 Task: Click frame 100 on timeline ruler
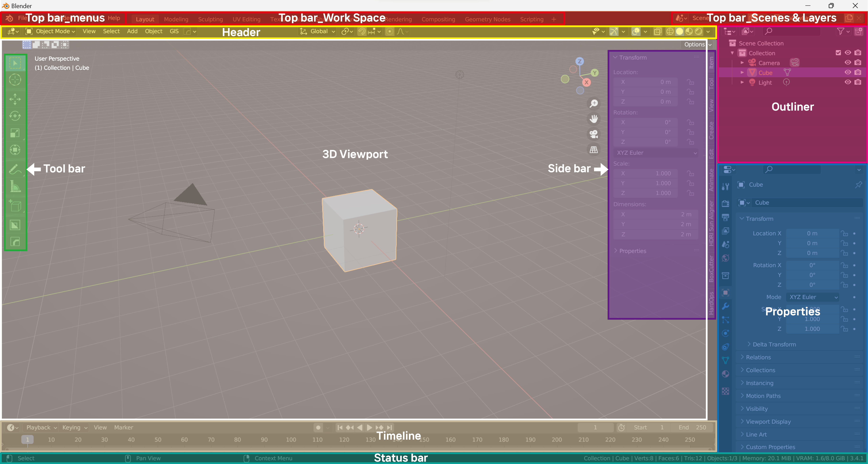pos(291,439)
